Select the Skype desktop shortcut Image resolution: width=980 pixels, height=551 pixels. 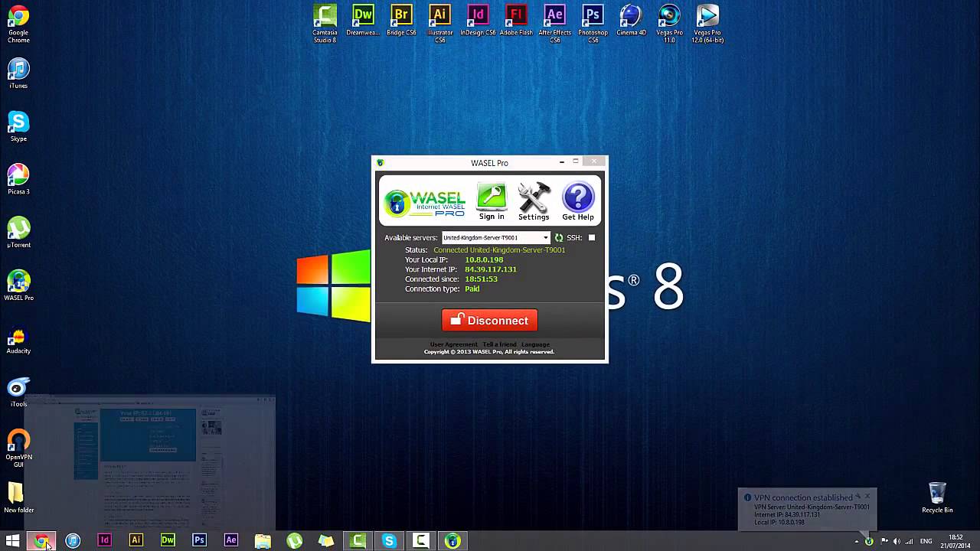18,126
